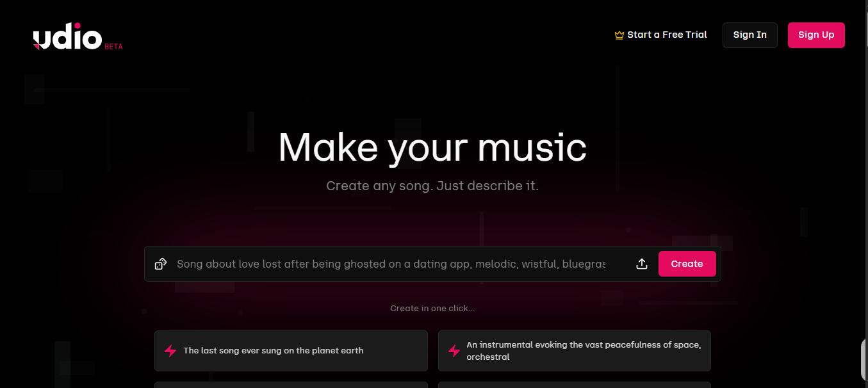The width and height of the screenshot is (868, 388).
Task: Click the partially visible bottom-right suggestion card
Action: click(575, 385)
